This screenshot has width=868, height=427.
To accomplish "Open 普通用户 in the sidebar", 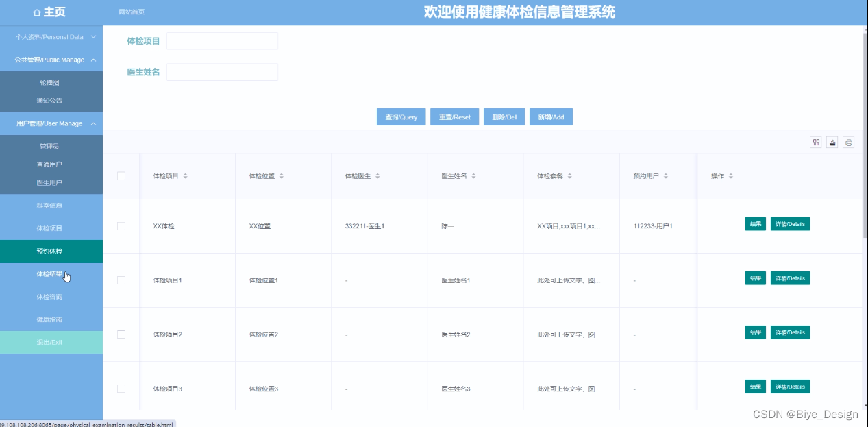I will [x=49, y=164].
